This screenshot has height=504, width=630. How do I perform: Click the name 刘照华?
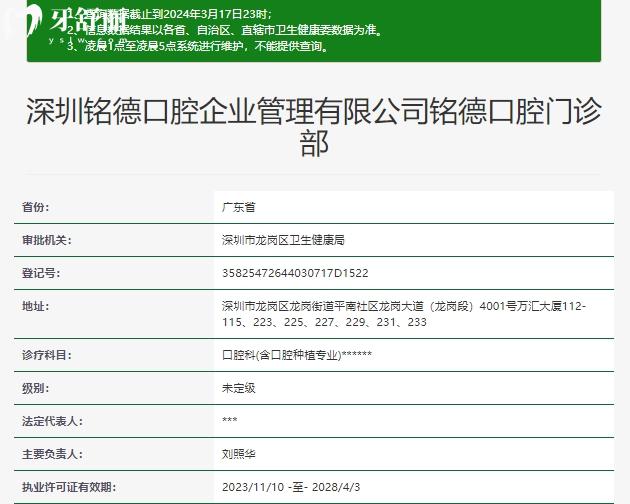point(239,454)
